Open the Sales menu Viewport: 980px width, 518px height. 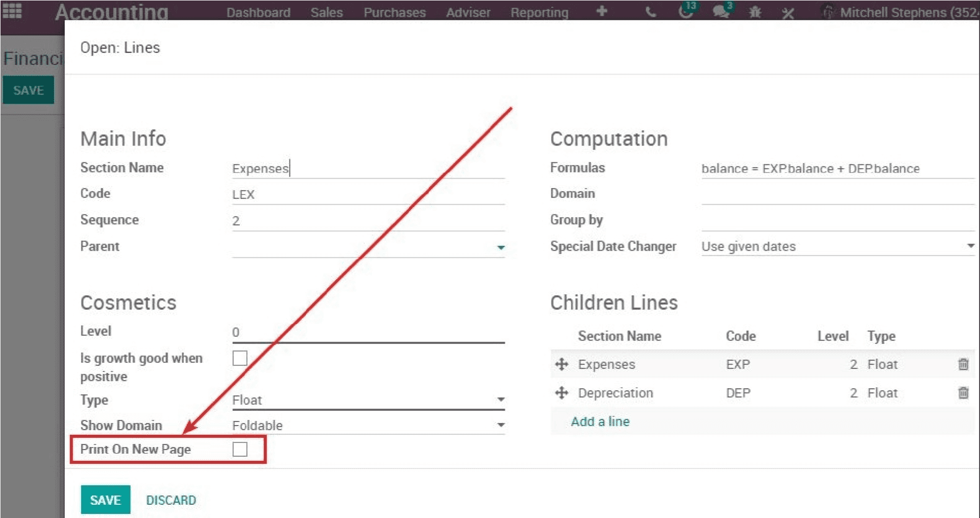327,13
